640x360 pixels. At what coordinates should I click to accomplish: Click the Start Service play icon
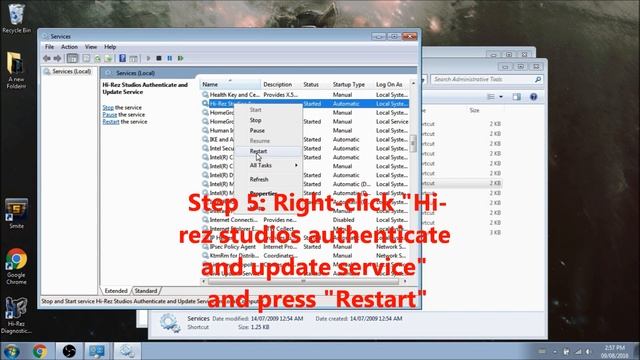click(x=149, y=58)
